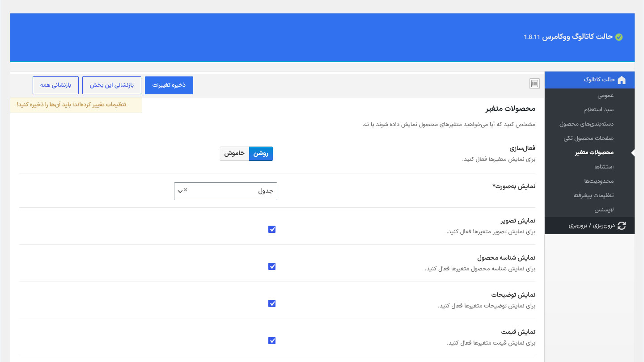Viewport: 644px width, 362px height.
Task: Click the بازنشانی همه button
Action: pos(55,85)
